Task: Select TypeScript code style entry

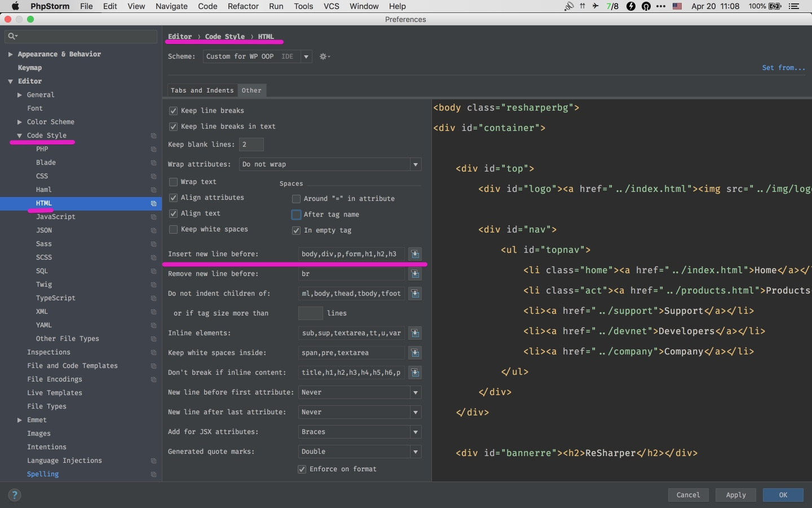Action: pos(55,298)
